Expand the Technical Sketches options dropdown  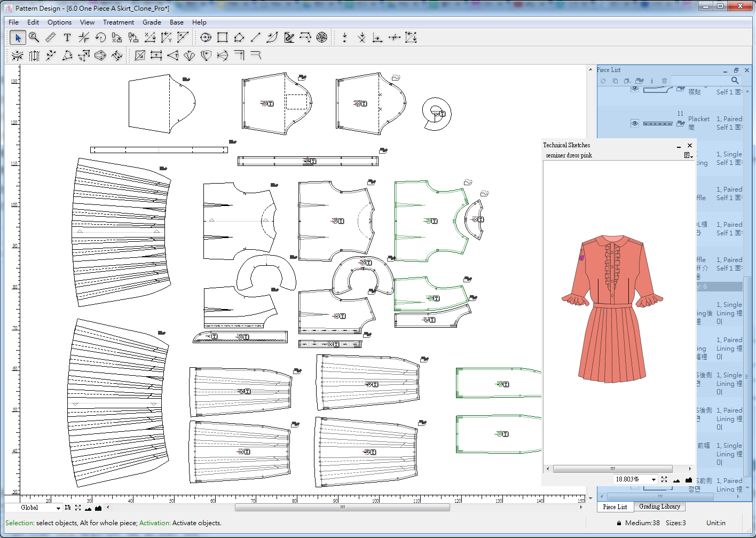(688, 155)
